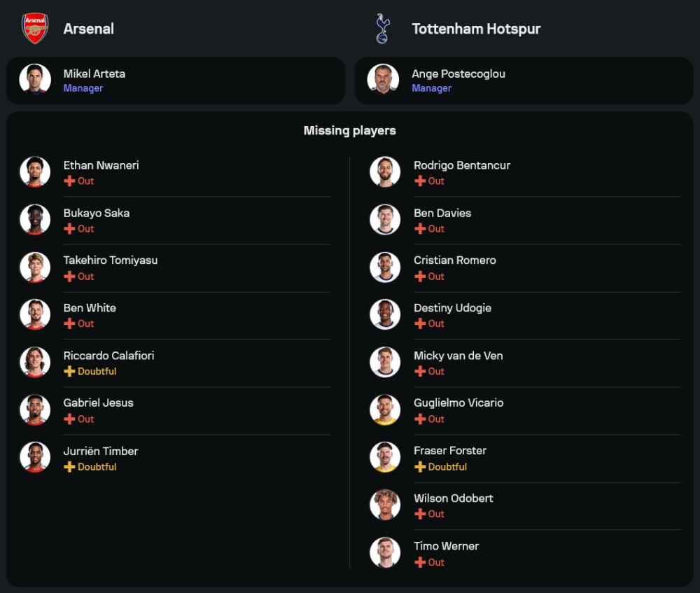Select the Tottenham Hotspur team name

pyautogui.click(x=476, y=29)
